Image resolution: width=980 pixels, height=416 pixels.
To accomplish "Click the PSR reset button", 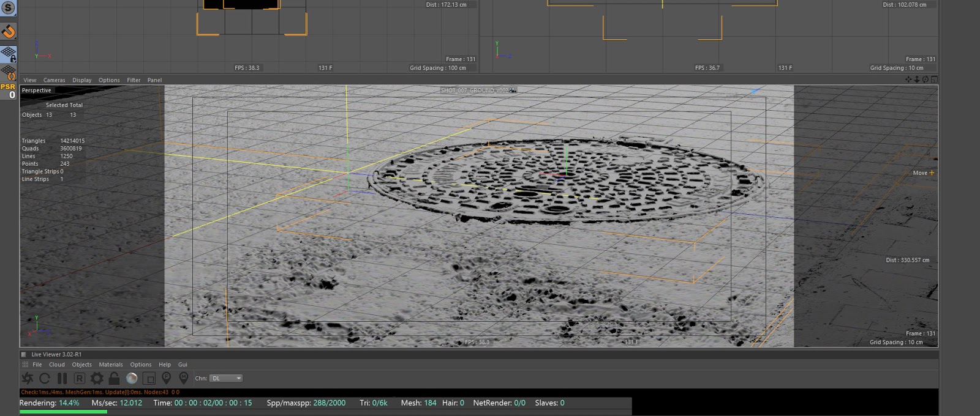I will coord(9,91).
